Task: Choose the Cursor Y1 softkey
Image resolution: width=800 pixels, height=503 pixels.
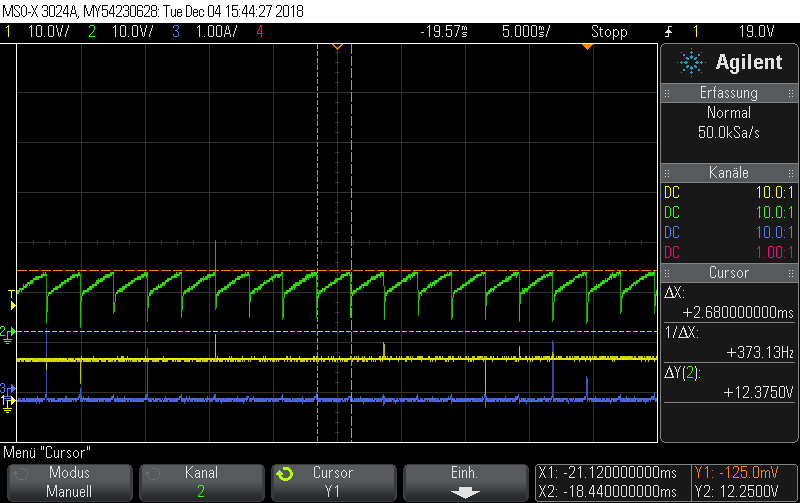Action: [333, 482]
